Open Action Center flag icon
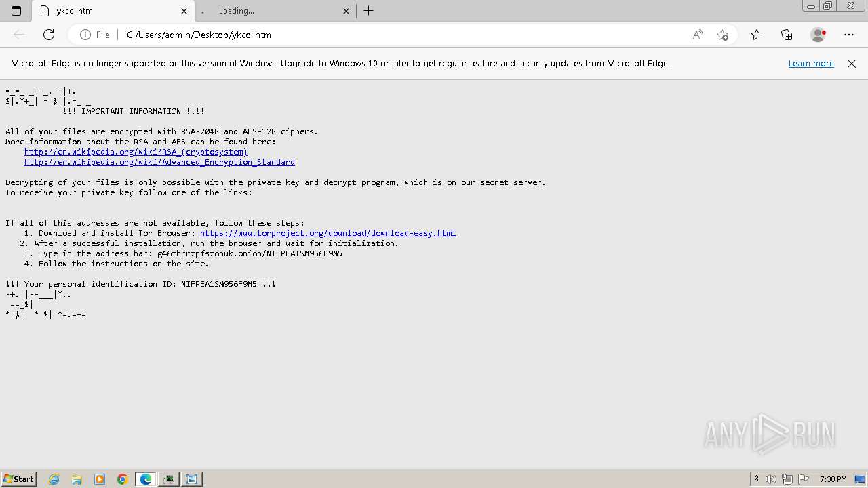 tap(804, 479)
